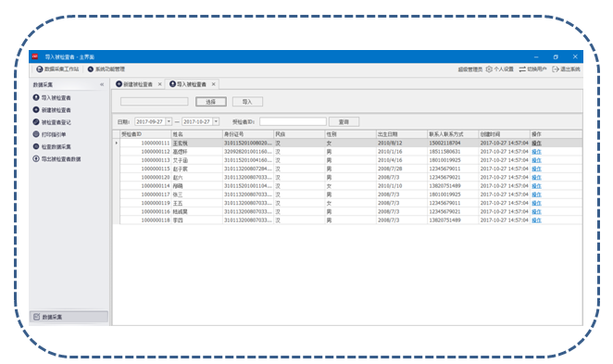The height and width of the screenshot is (364, 613).
Task: Select the cell with ID 1000000120
Action: [x=145, y=178]
